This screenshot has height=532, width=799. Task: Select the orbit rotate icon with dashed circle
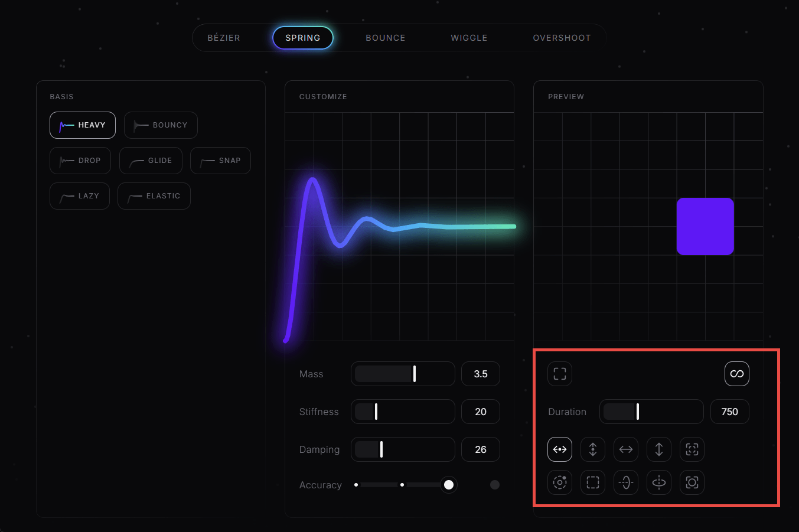(559, 482)
